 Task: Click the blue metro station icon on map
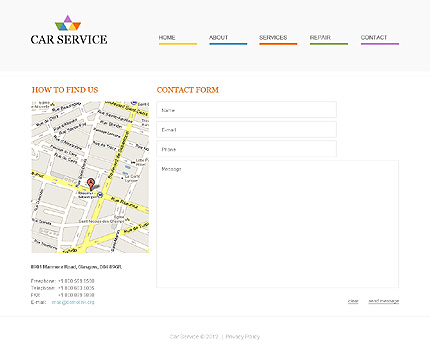coord(100,195)
